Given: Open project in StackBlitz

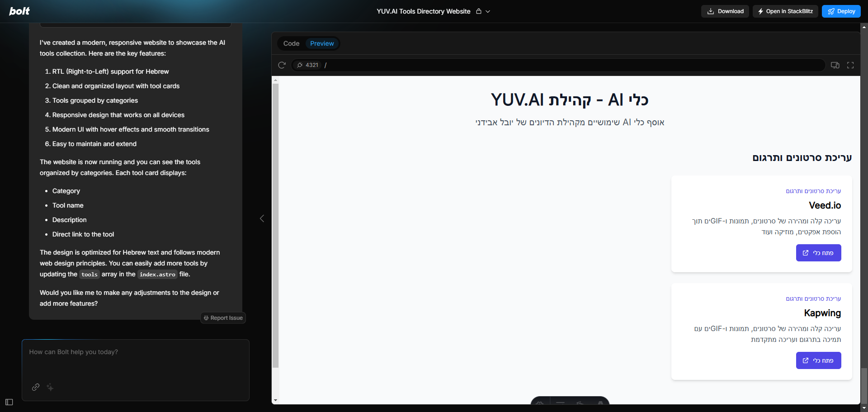Looking at the screenshot, I should [785, 11].
